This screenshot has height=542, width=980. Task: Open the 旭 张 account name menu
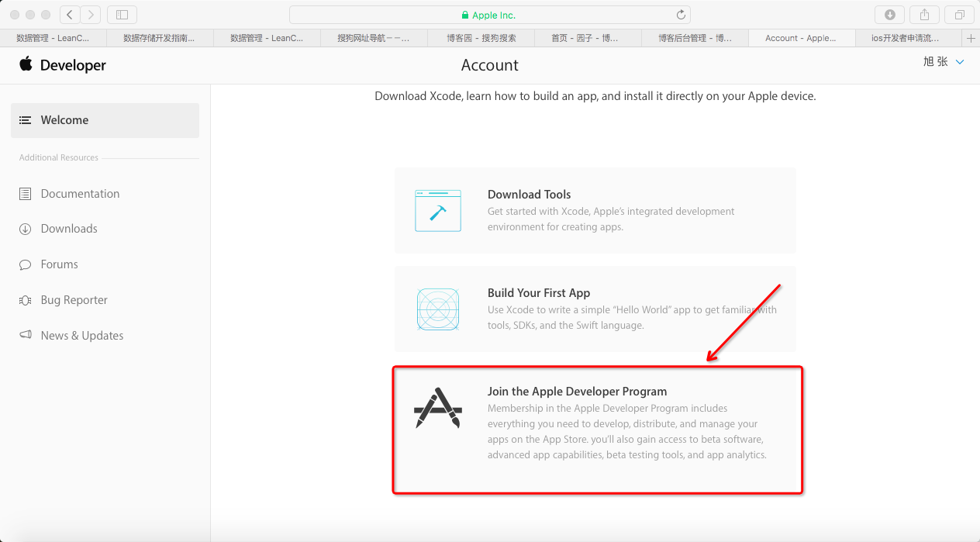[935, 61]
